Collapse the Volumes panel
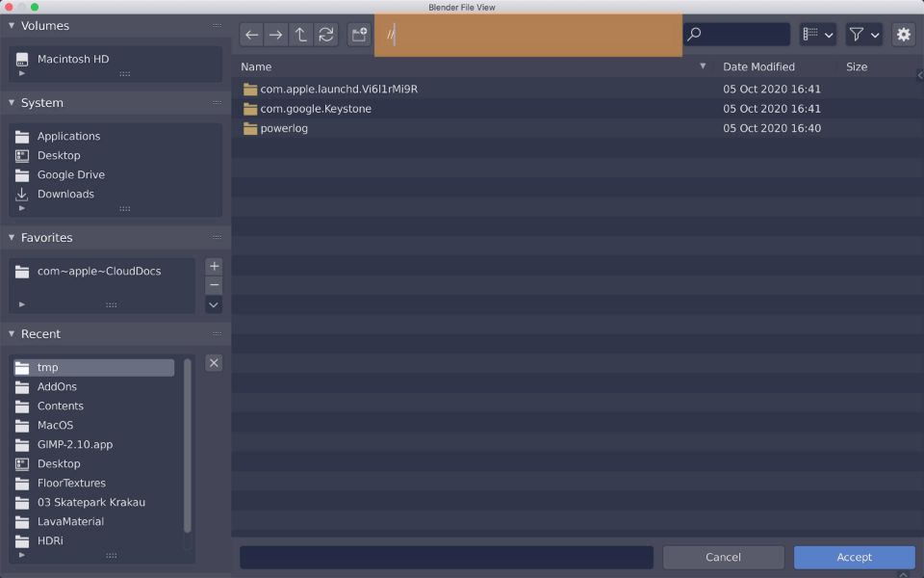Screen dimensions: 924x578 (x=12, y=26)
